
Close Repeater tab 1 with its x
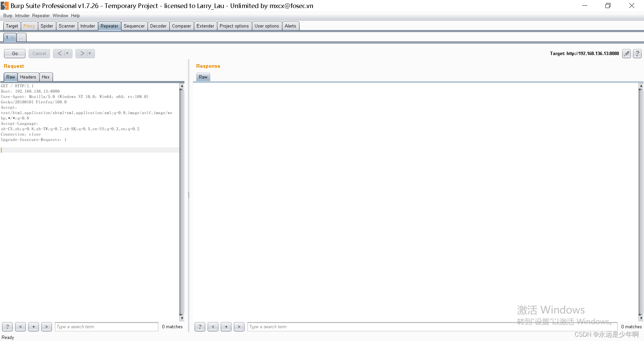[12, 38]
